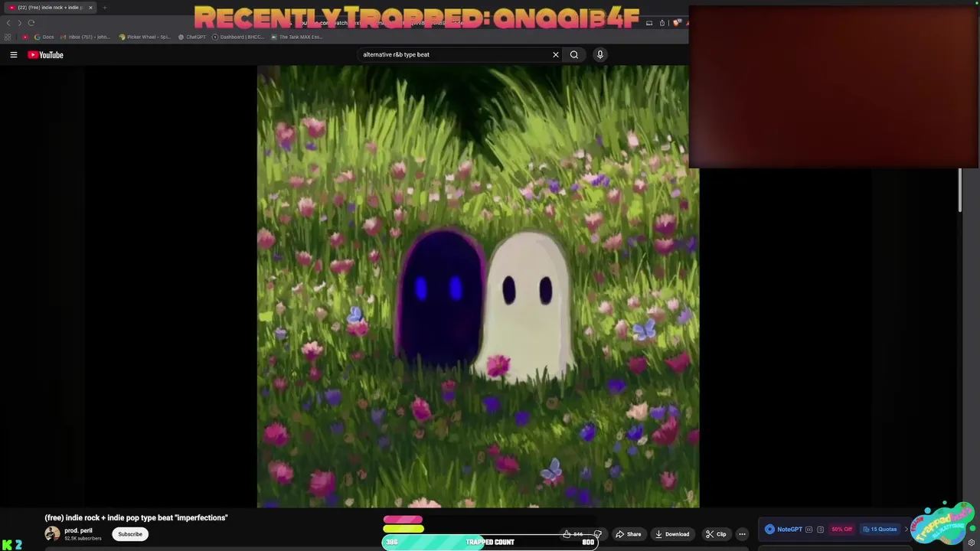Image resolution: width=980 pixels, height=551 pixels.
Task: Grab the page vertical scrollbar
Action: point(959,191)
